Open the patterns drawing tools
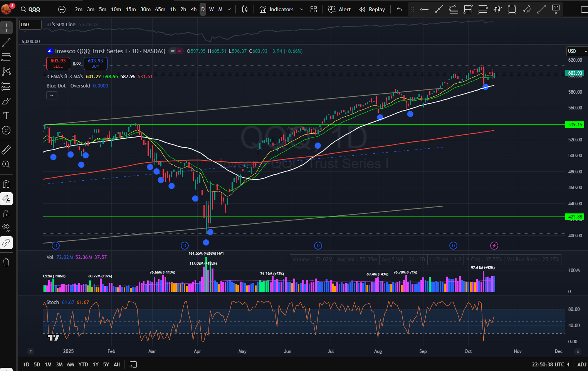 coord(6,72)
